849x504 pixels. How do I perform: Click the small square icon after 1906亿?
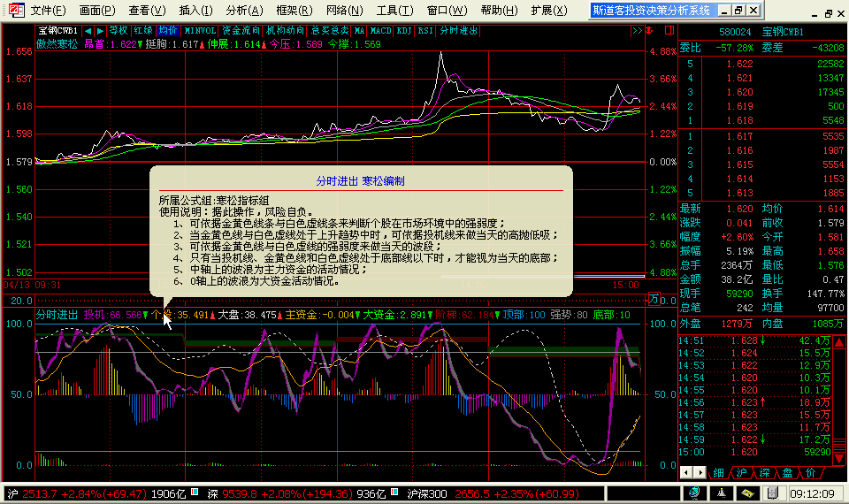(x=195, y=493)
